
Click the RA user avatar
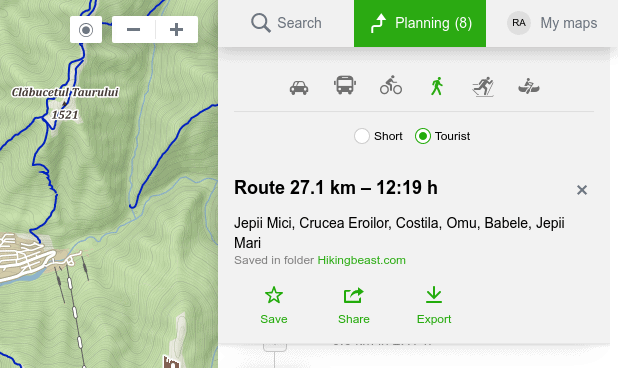[519, 23]
